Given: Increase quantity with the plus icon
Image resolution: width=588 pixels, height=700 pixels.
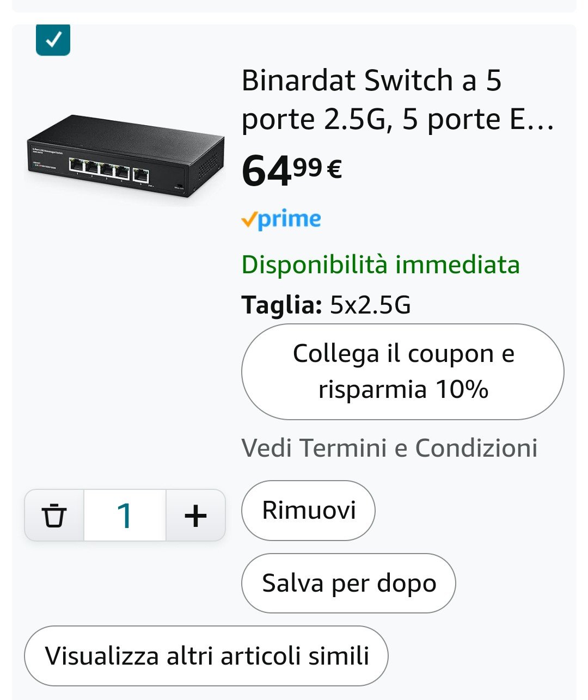Looking at the screenshot, I should (x=195, y=515).
